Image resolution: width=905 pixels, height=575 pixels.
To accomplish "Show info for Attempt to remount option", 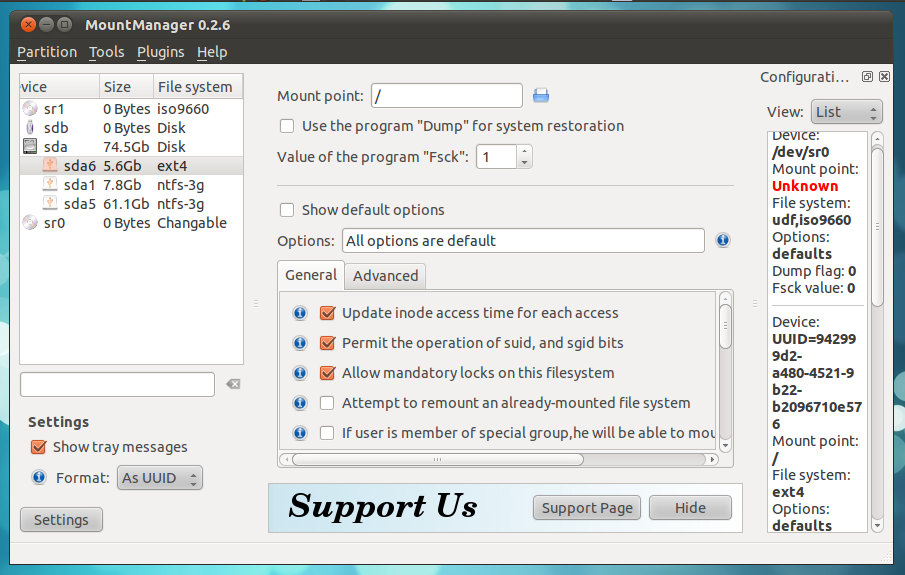I will point(300,403).
